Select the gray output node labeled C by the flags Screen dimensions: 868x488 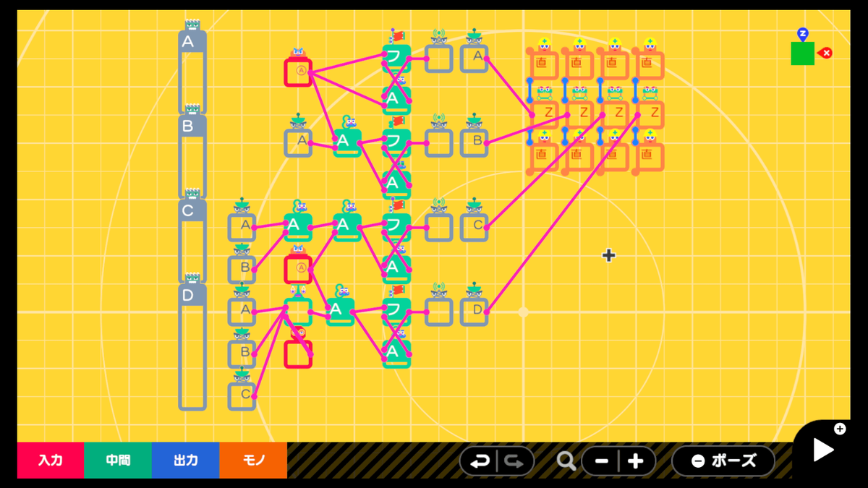tap(475, 227)
